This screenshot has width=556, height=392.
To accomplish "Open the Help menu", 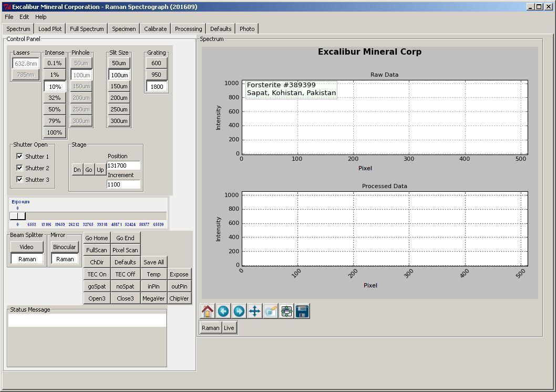I will click(x=41, y=17).
